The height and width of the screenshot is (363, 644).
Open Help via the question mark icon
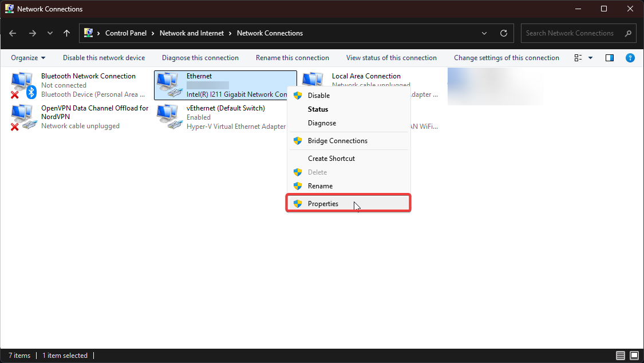[x=630, y=57]
